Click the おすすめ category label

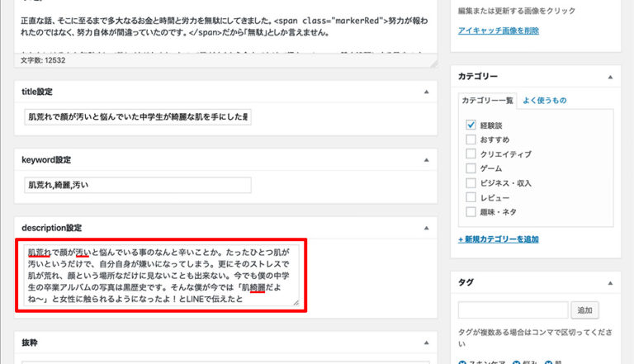coord(494,139)
